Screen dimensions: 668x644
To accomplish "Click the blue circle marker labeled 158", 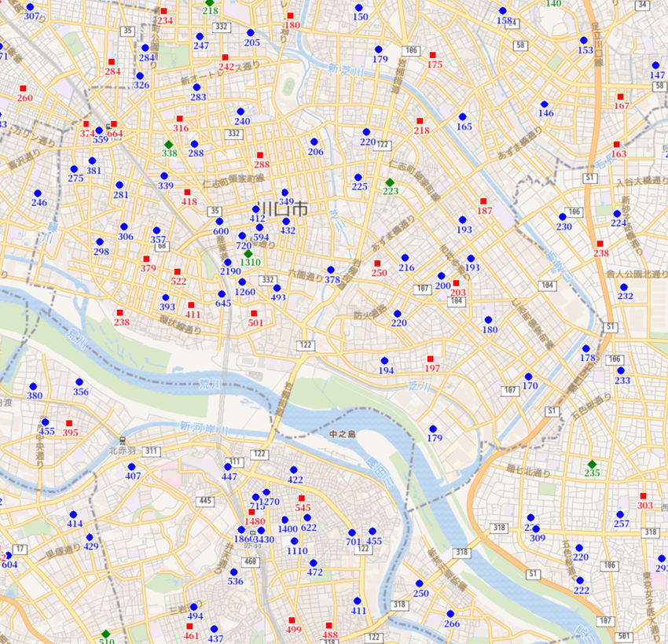I will 503,11.
